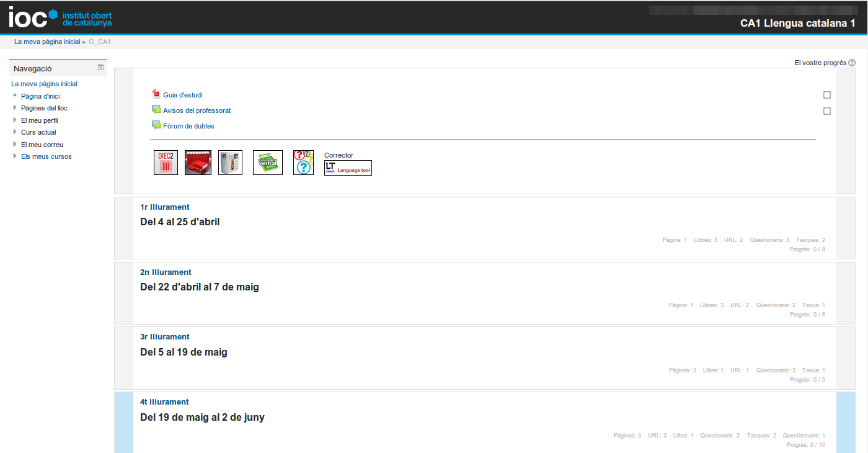Select Curs actual in navigation tree
Screen dimensions: 868x453
(38, 132)
